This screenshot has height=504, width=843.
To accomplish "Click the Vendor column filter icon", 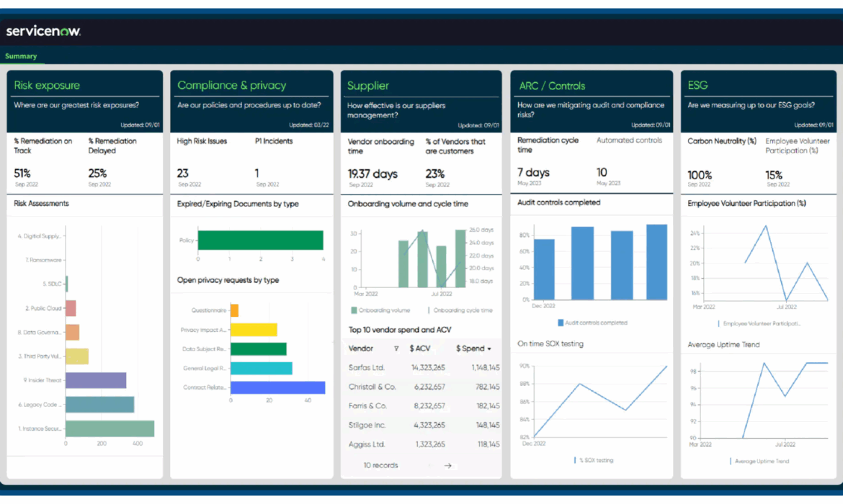I will click(396, 348).
